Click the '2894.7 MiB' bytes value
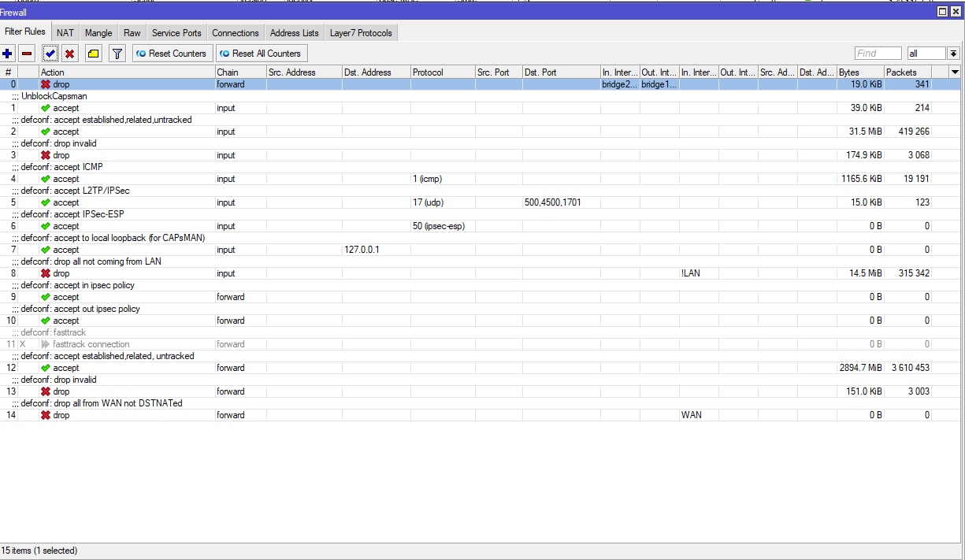Image resolution: width=965 pixels, height=560 pixels. [x=861, y=368]
